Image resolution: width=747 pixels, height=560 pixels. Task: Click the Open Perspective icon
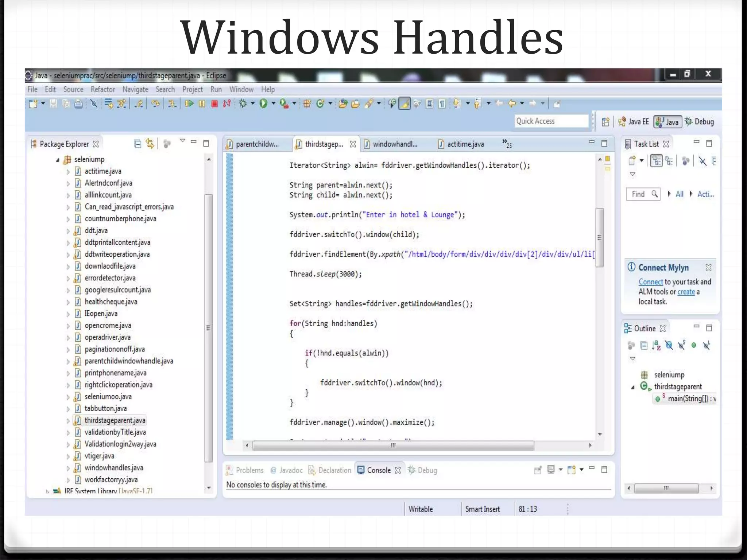605,122
